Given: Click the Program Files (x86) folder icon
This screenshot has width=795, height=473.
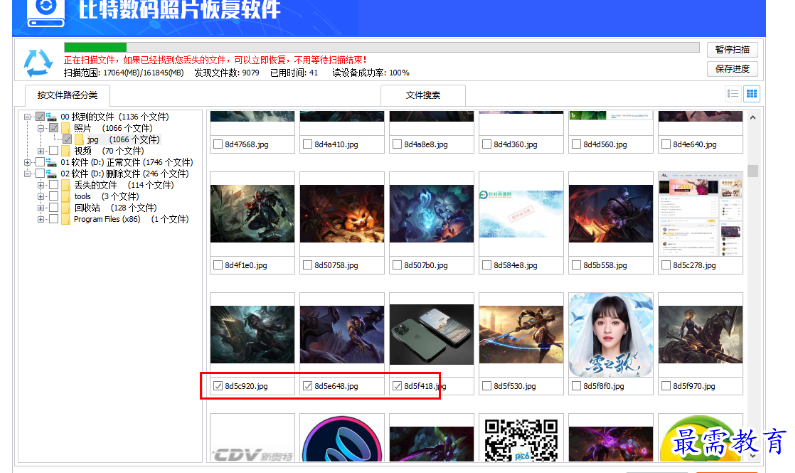Looking at the screenshot, I should pyautogui.click(x=65, y=219).
